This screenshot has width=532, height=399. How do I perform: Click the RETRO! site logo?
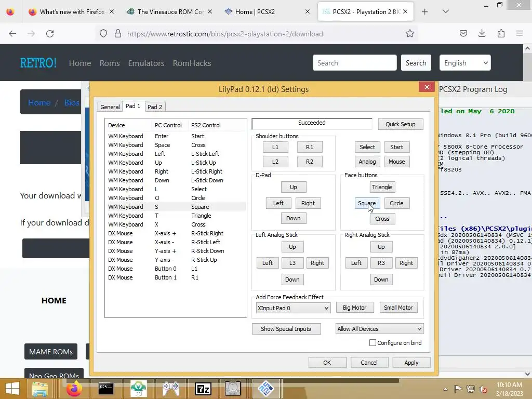(38, 63)
